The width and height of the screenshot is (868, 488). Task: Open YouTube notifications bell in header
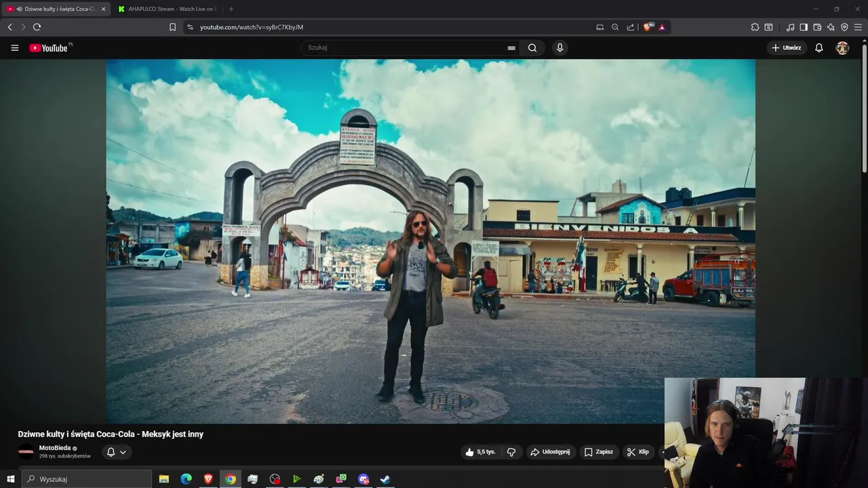[x=819, y=48]
